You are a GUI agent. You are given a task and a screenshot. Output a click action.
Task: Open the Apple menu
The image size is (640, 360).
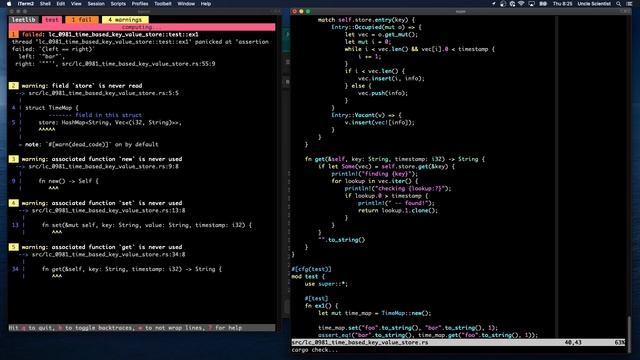9,4
